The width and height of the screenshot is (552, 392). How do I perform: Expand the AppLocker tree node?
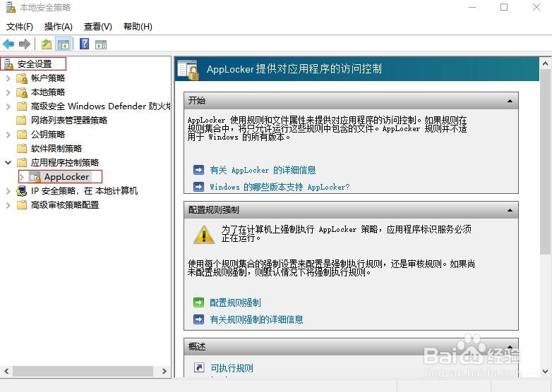22,176
